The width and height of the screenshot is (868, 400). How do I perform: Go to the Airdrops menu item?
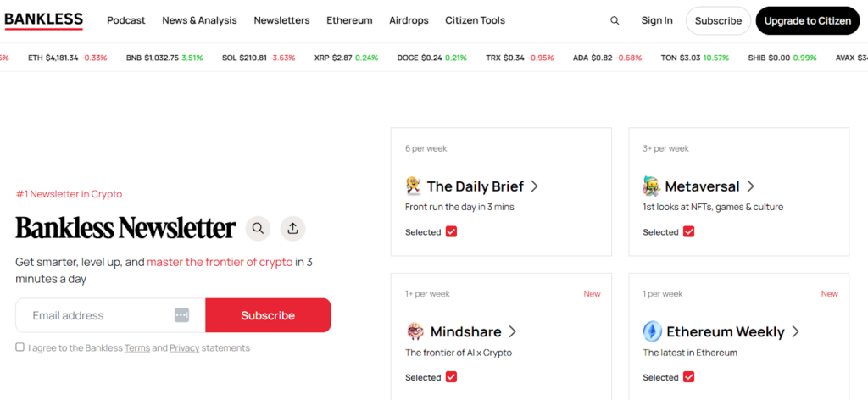pos(409,20)
